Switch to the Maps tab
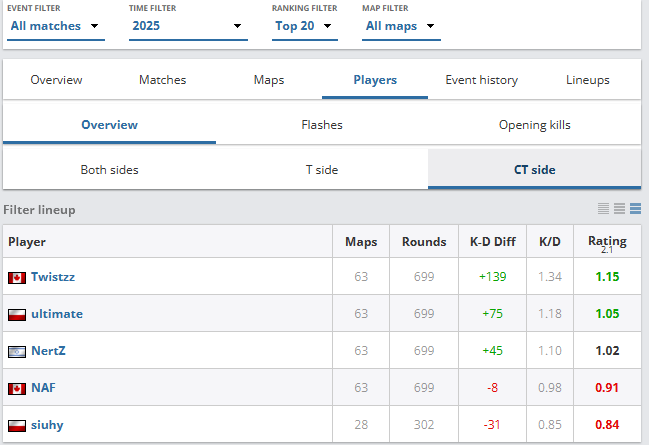 (269, 79)
